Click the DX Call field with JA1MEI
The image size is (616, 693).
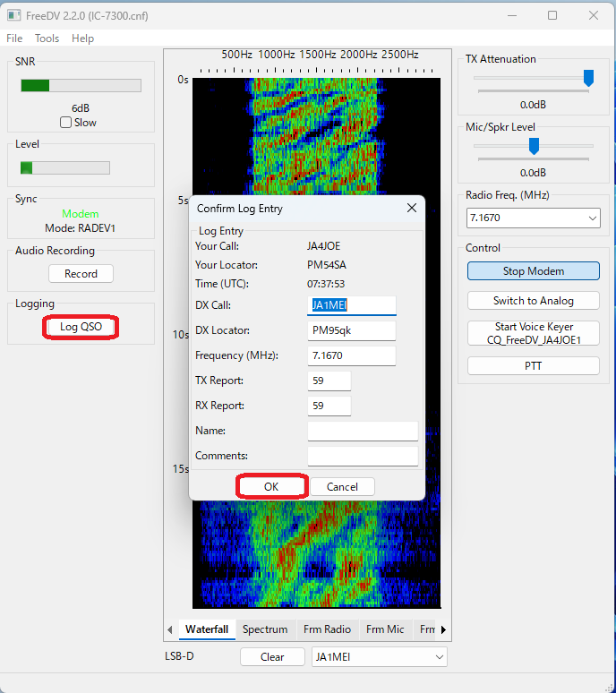(351, 305)
